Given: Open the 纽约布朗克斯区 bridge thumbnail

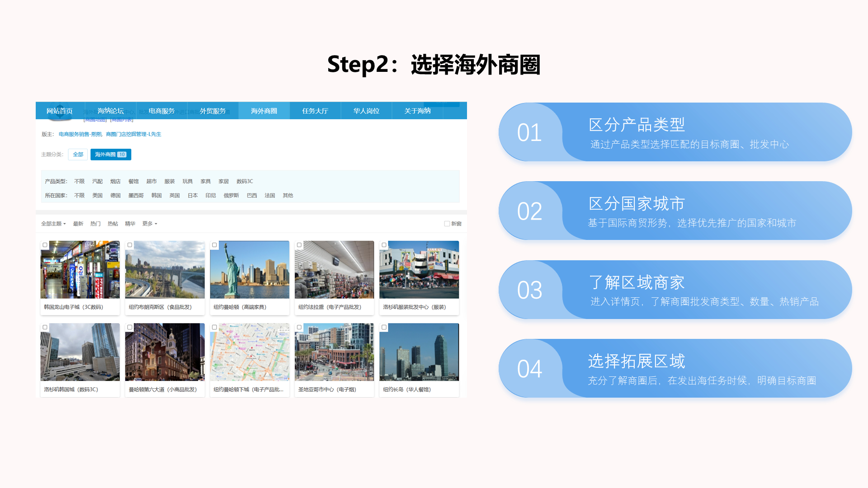Looking at the screenshot, I should (x=165, y=270).
